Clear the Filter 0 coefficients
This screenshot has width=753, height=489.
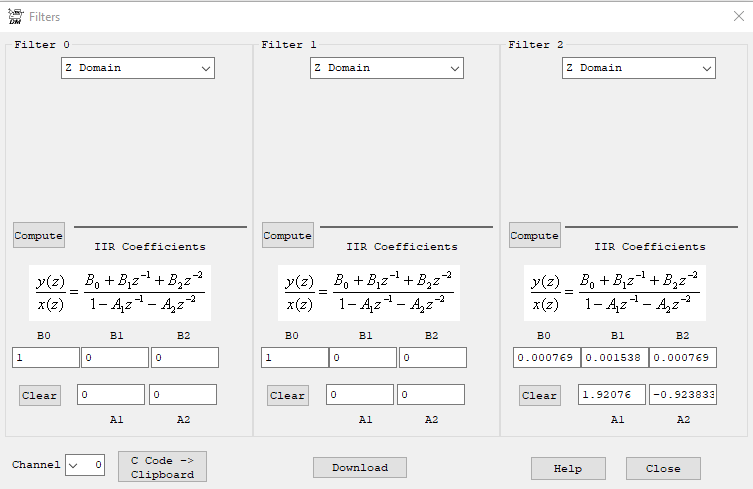(39, 395)
